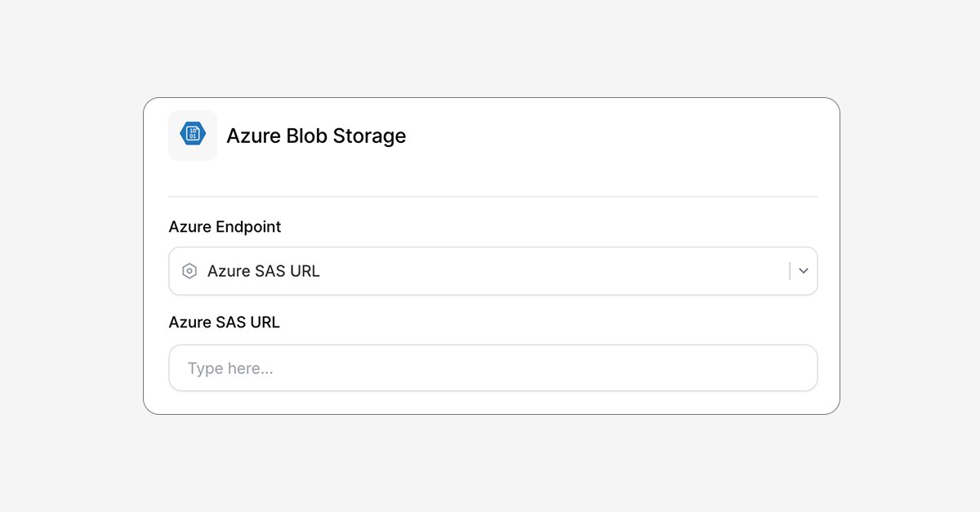The image size is (980, 512).
Task: Click the Azure Blob Storage hexagon logo
Action: pyautogui.click(x=193, y=135)
